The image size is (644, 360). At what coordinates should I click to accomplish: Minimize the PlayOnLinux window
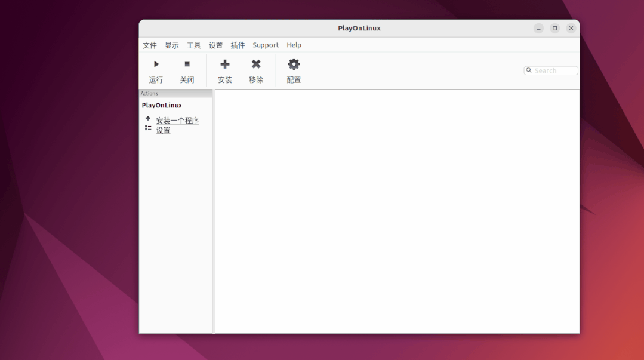click(538, 28)
